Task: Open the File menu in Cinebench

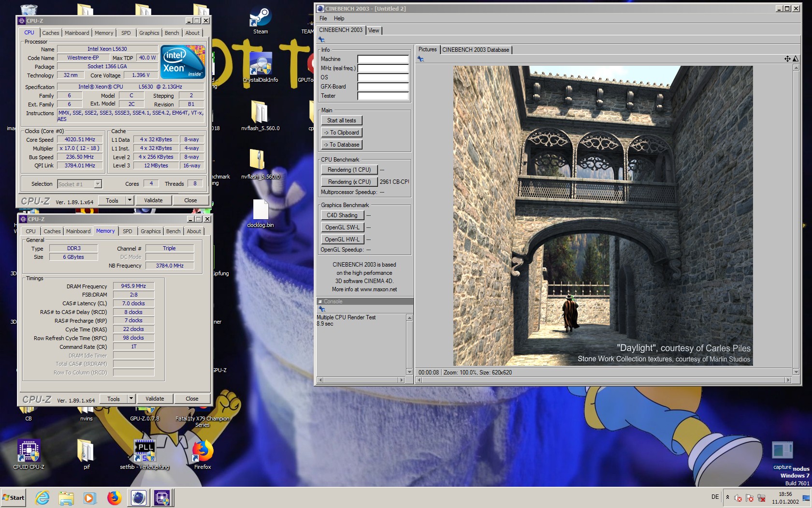Action: point(323,18)
